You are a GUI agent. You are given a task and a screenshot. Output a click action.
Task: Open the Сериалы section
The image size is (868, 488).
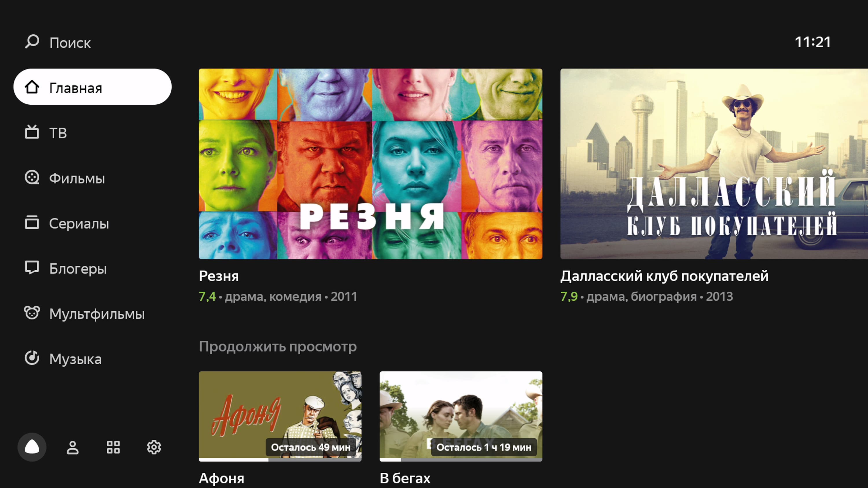pyautogui.click(x=79, y=223)
